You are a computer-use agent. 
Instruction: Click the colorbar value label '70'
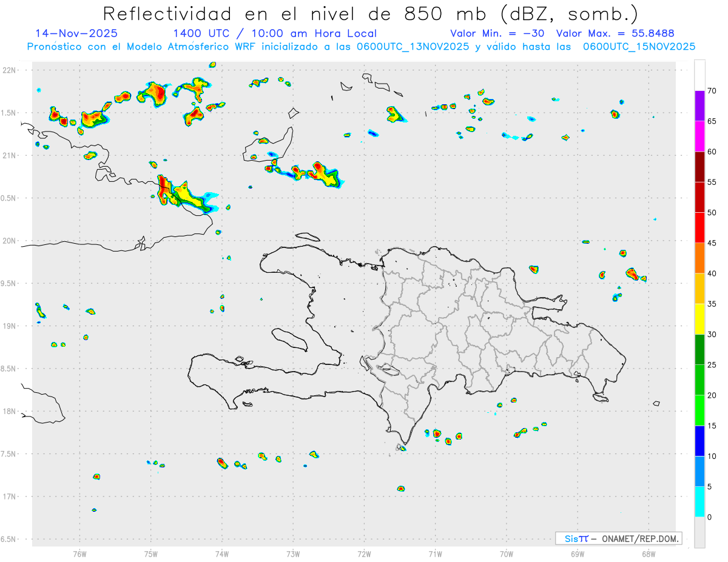click(x=712, y=91)
